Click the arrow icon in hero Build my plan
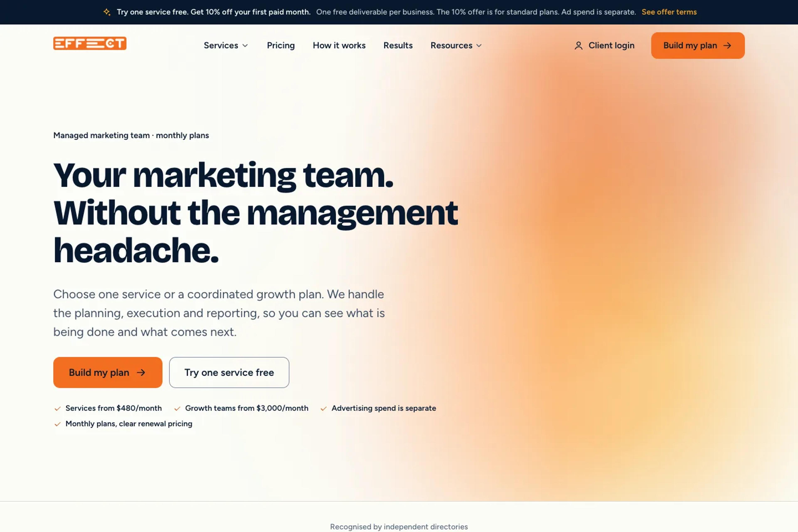The height and width of the screenshot is (532, 798). tap(141, 373)
